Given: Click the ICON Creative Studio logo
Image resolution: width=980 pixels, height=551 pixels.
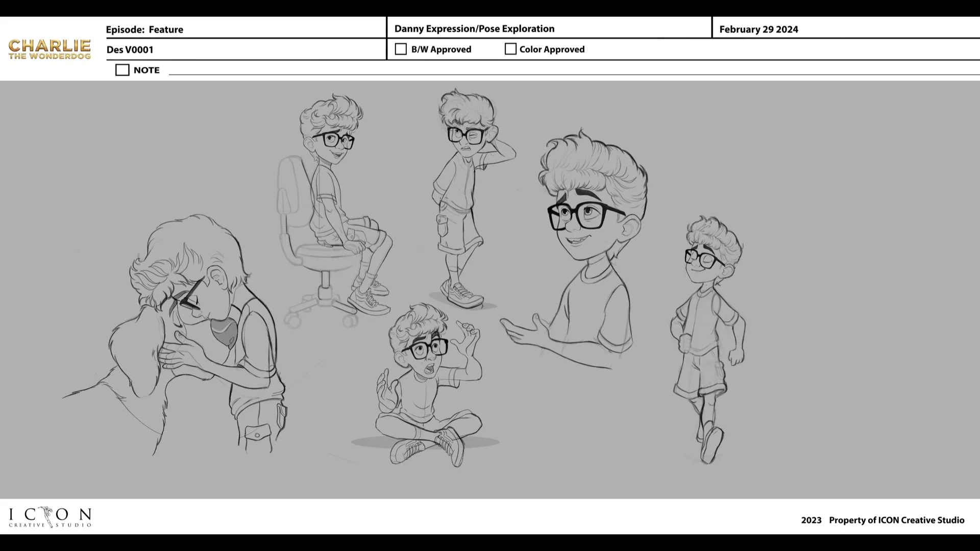Looking at the screenshot, I should coord(50,517).
